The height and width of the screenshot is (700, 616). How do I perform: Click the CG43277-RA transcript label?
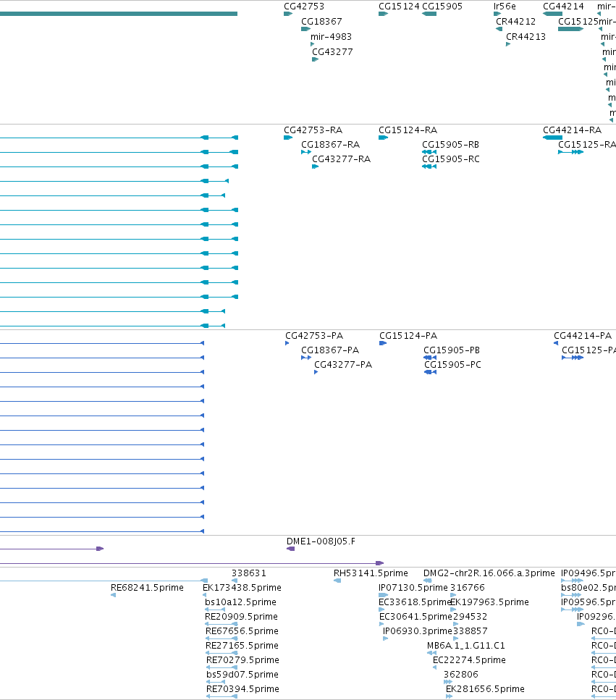coord(342,159)
